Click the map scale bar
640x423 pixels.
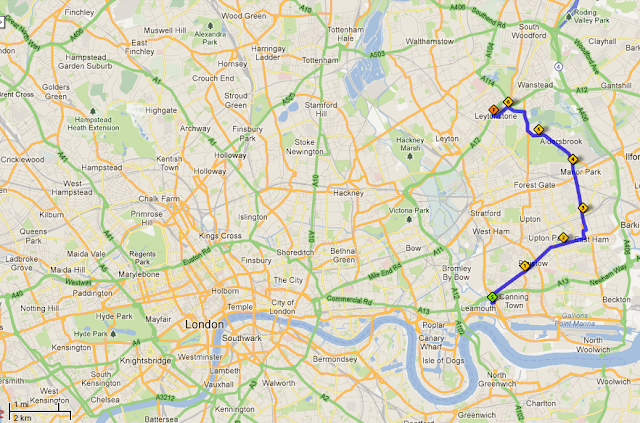coord(40,411)
